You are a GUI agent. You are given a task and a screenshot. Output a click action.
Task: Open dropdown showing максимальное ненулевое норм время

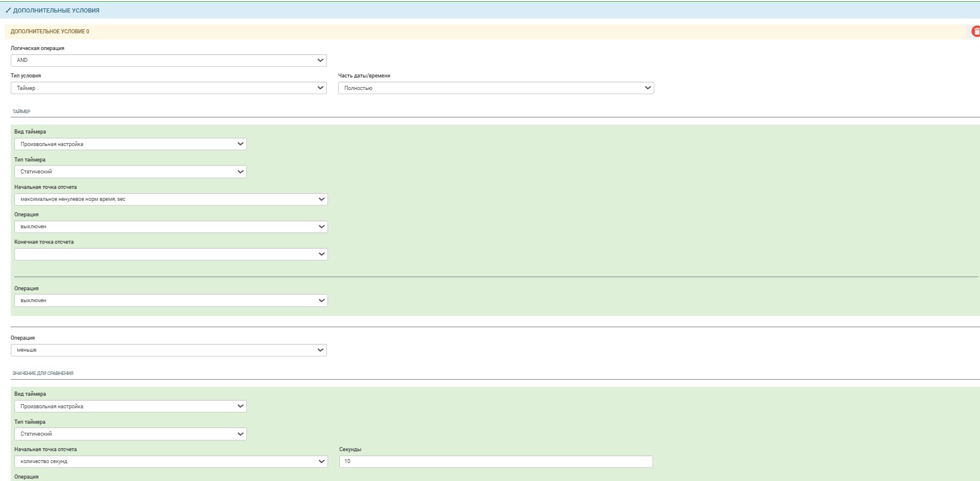pyautogui.click(x=171, y=199)
